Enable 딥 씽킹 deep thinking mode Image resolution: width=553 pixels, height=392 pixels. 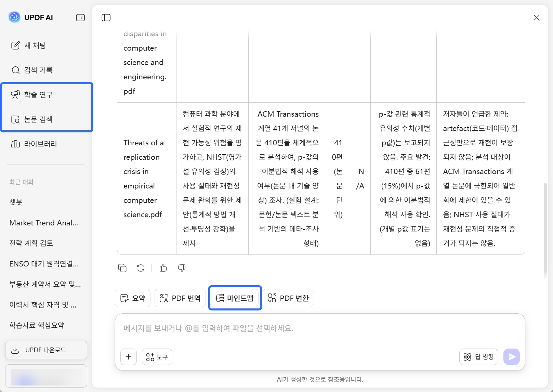point(478,357)
